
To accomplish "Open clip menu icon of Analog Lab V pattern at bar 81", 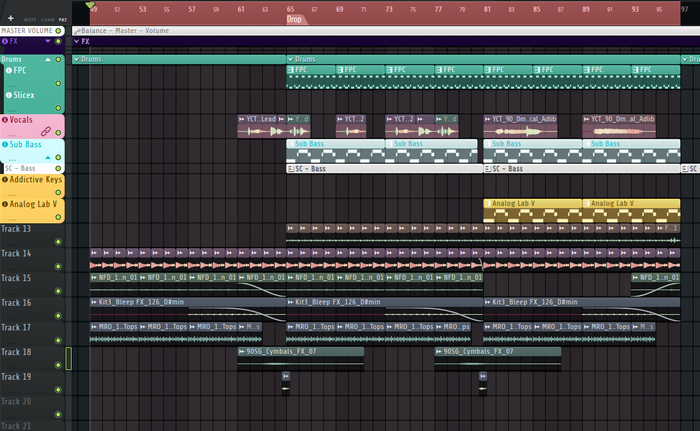I will pyautogui.click(x=488, y=203).
